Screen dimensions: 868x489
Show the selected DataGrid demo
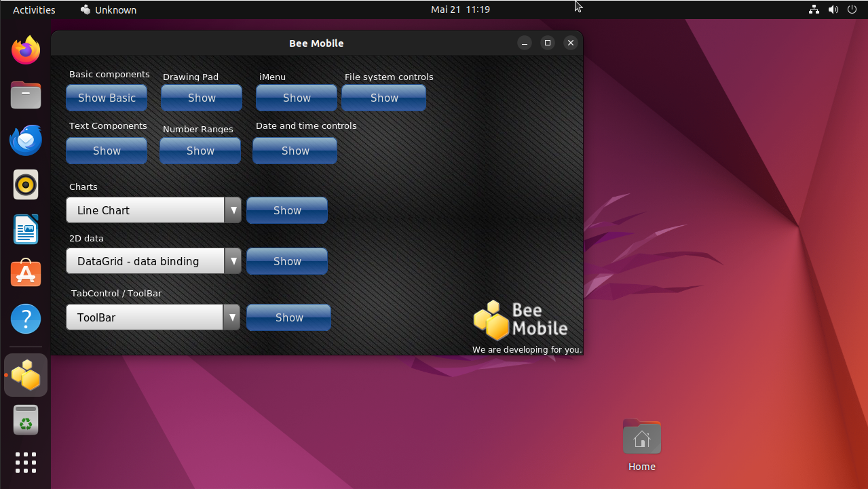click(287, 261)
